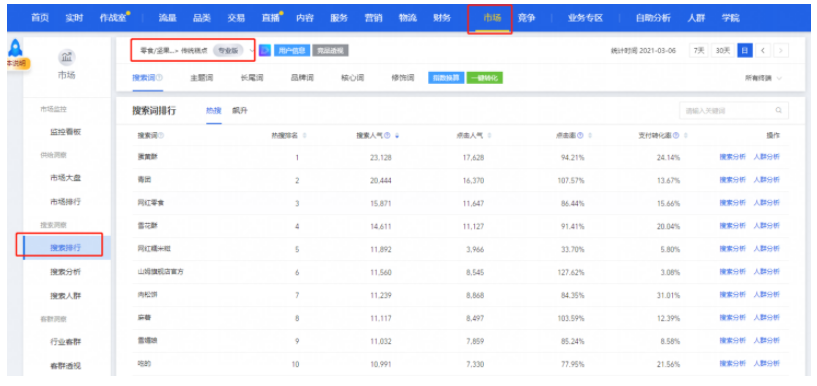Open 搜索分析 for 网红零食 row
This screenshot has height=386, width=817.
733,203
